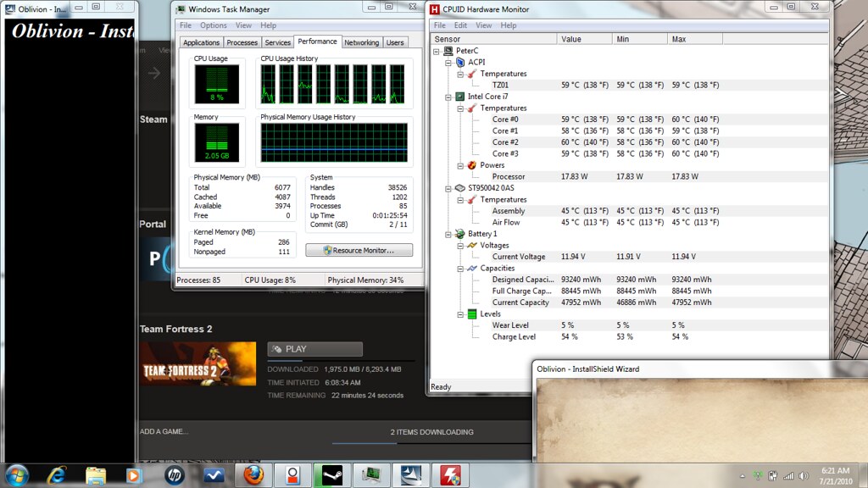This screenshot has width=868, height=488.
Task: Open Task Manager File menu
Action: coord(186,25)
